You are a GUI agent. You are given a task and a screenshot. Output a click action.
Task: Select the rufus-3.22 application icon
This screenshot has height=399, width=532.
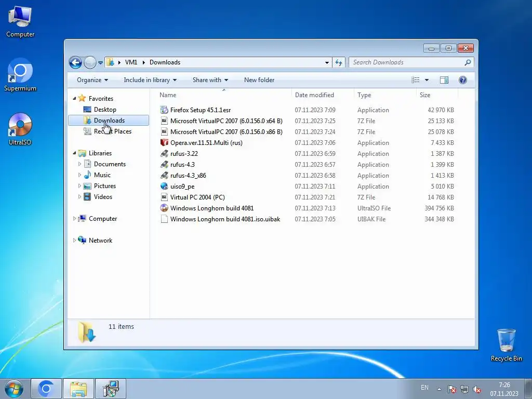click(x=164, y=153)
